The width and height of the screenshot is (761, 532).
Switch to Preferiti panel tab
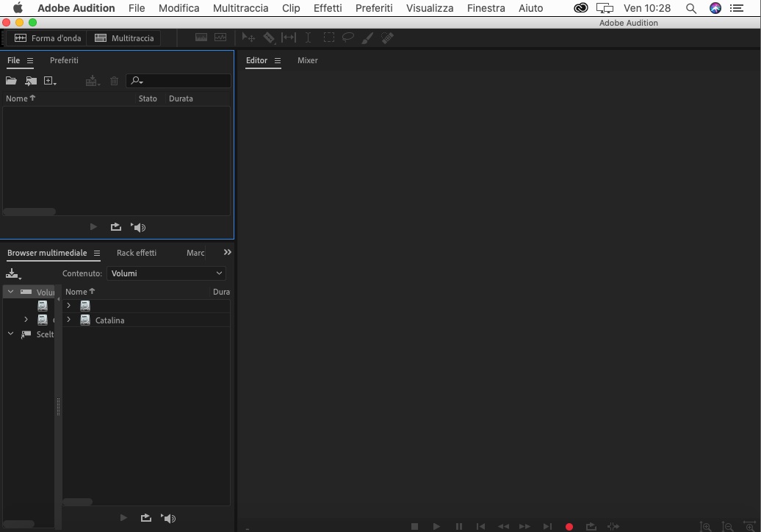click(64, 60)
